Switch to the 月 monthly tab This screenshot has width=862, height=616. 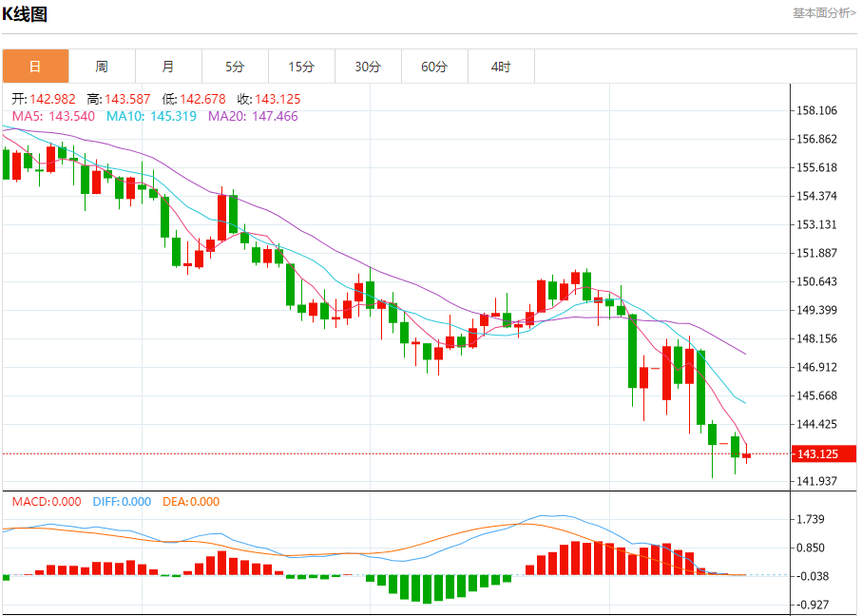(168, 67)
